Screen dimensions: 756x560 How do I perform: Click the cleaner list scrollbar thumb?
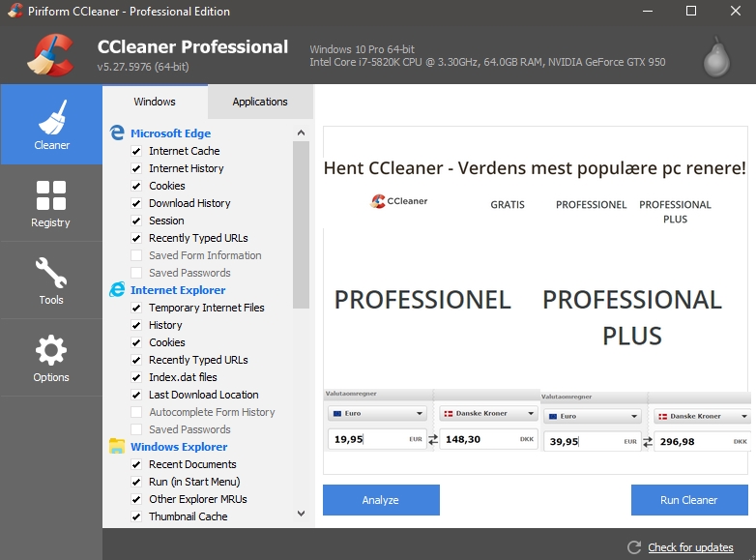302,224
